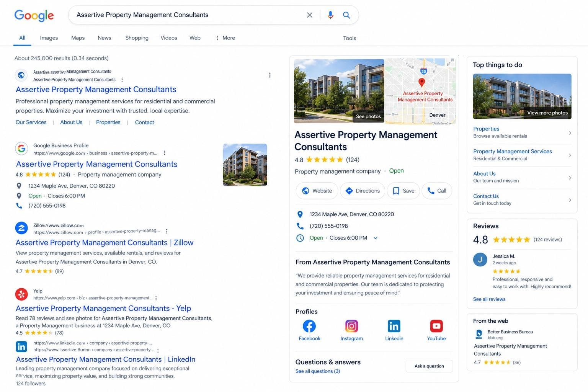The width and height of the screenshot is (588, 392).
Task: Click (124 reviews) in Reviews panel
Action: (548, 240)
